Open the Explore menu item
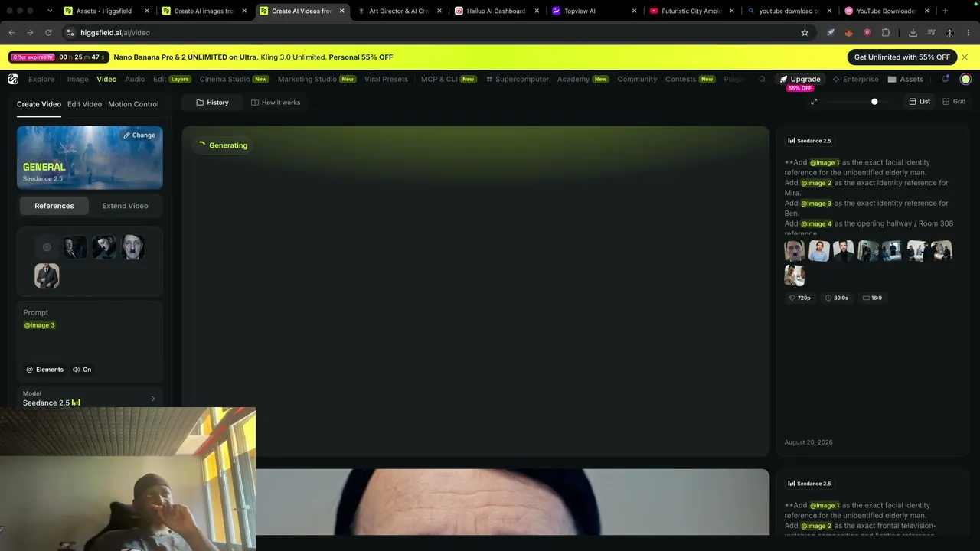The width and height of the screenshot is (980, 551). click(41, 79)
